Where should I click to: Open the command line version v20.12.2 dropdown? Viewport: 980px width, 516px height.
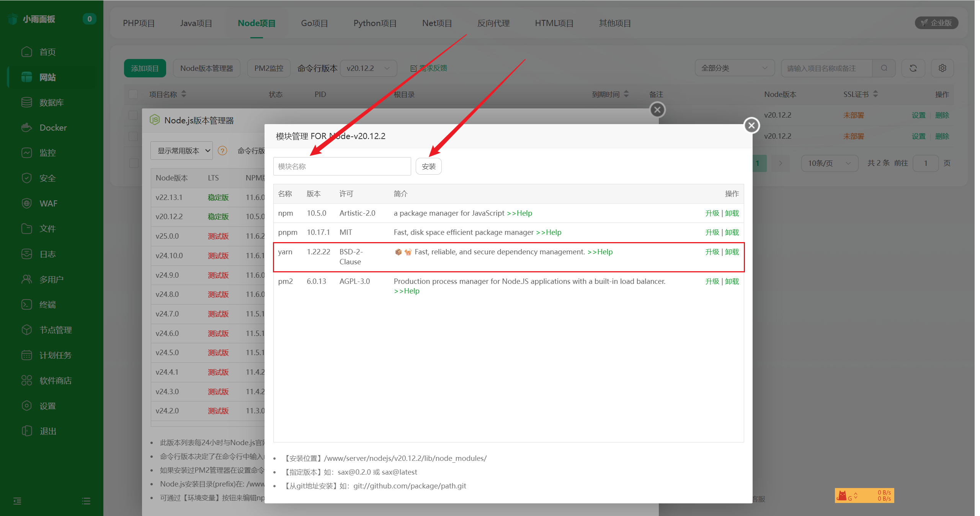point(368,68)
